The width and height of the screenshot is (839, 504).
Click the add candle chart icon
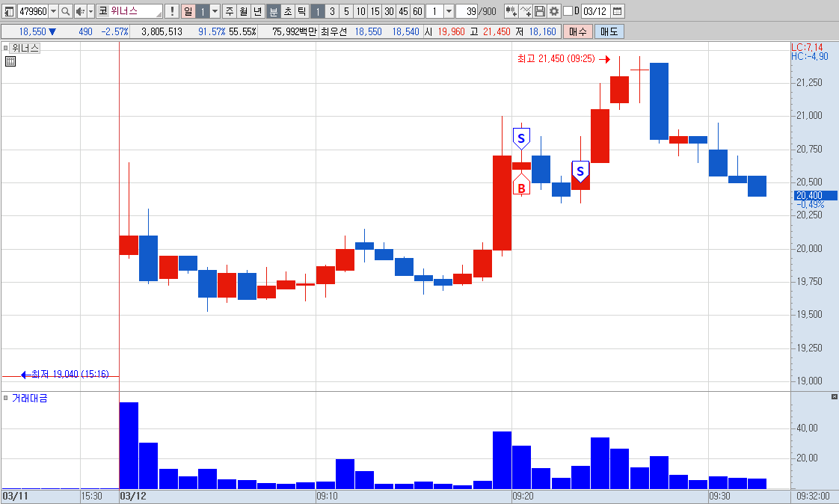coord(511,11)
